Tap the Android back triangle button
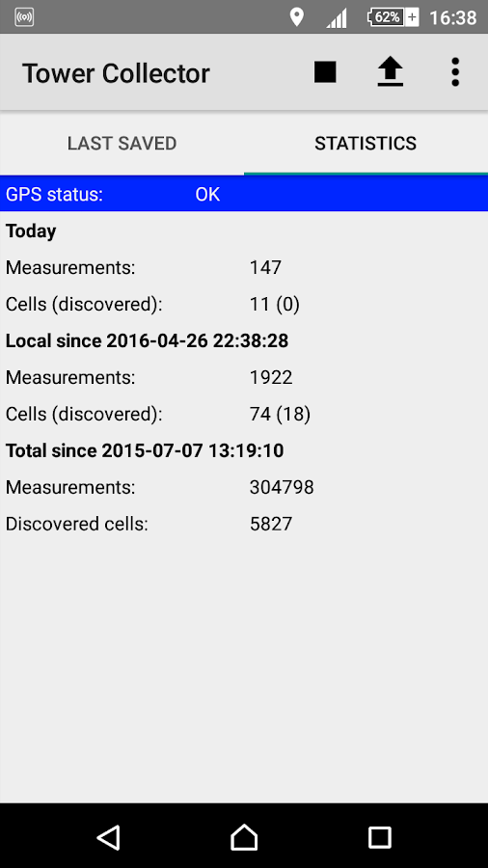This screenshot has height=868, width=488. (108, 836)
